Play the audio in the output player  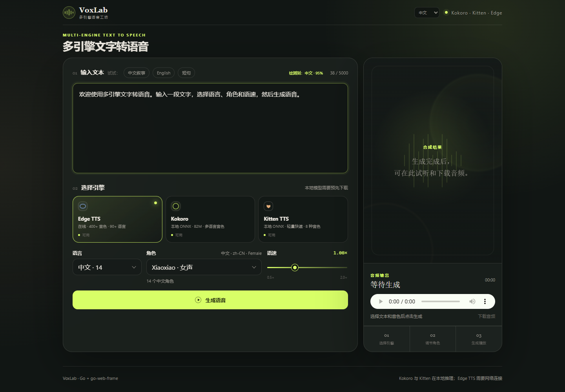(381, 301)
